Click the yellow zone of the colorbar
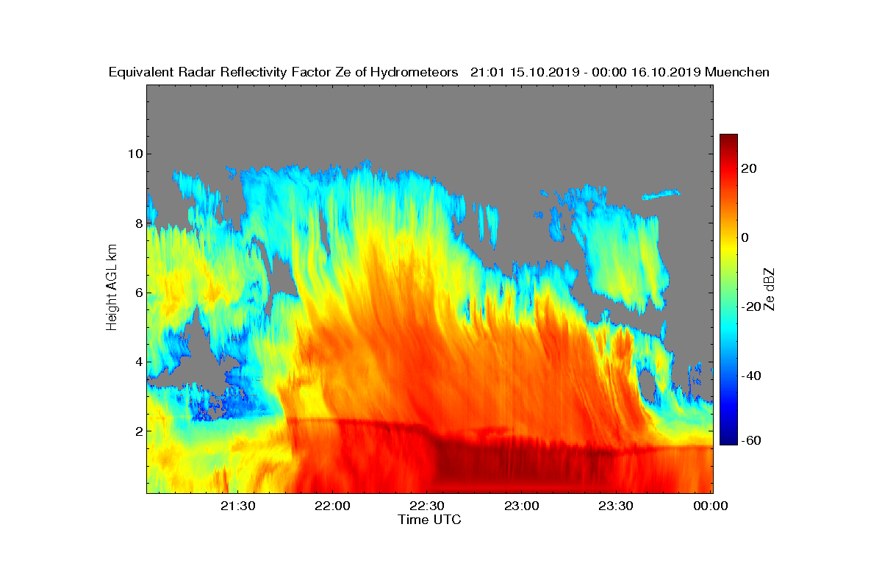 (x=728, y=246)
